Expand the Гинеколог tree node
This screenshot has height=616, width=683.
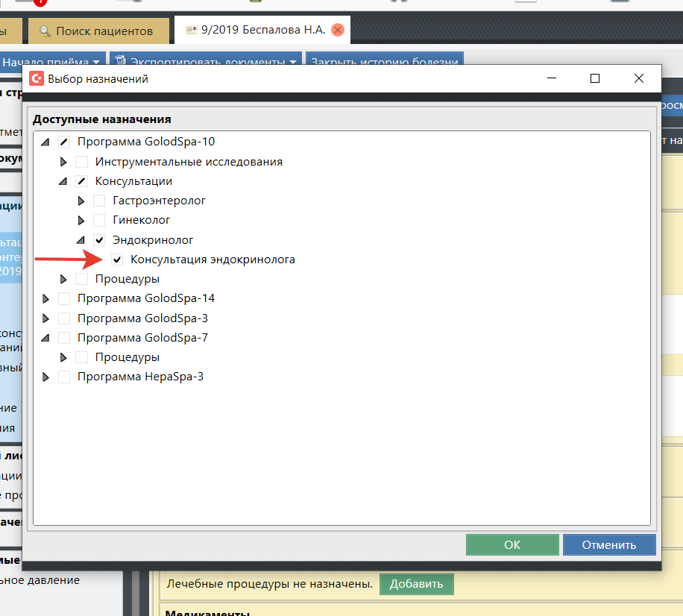click(x=81, y=220)
